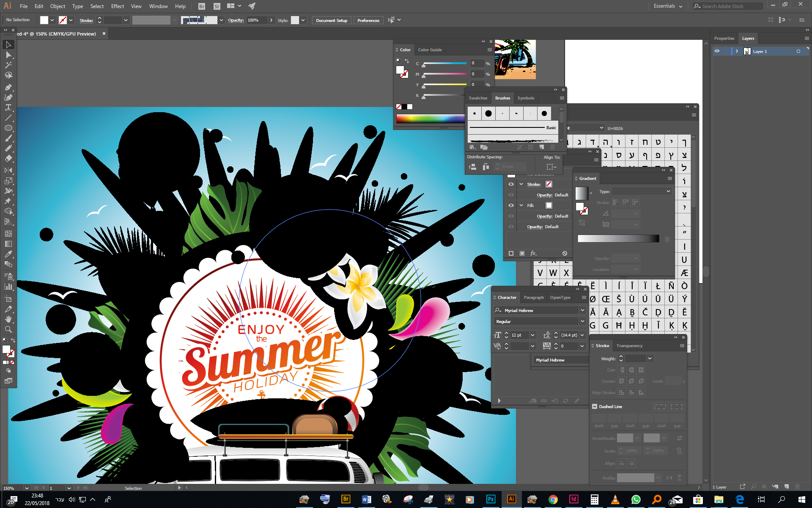
Task: Open the zoom level 150% dropdown
Action: click(x=26, y=488)
